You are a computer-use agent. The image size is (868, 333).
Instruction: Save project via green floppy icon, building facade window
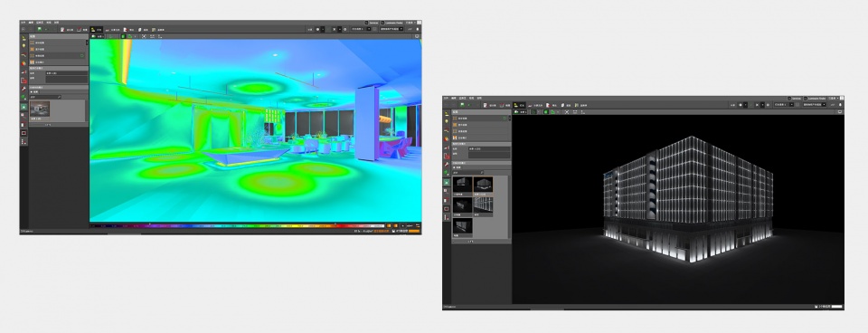[x=462, y=105]
